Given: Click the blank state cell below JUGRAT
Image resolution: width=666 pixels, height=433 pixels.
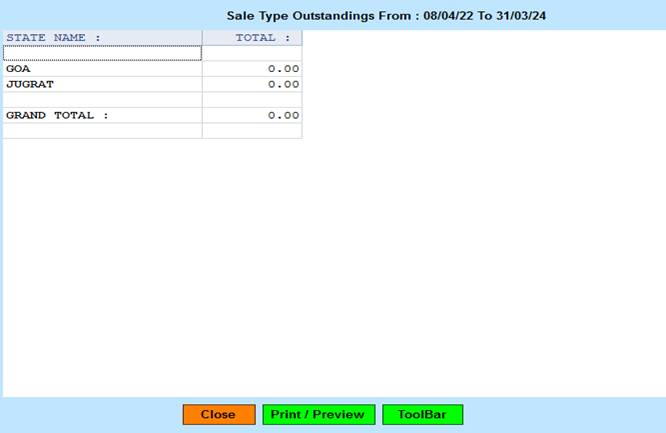Looking at the screenshot, I should pyautogui.click(x=102, y=100).
